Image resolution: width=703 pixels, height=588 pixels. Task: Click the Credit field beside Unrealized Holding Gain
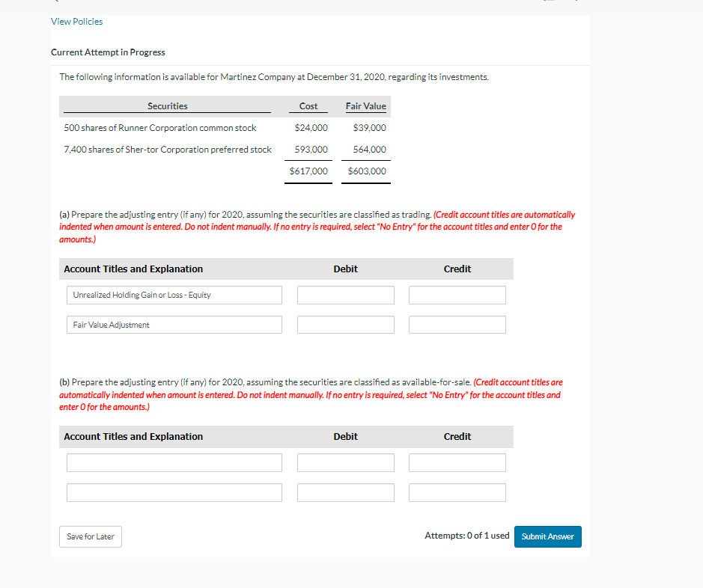point(457,295)
